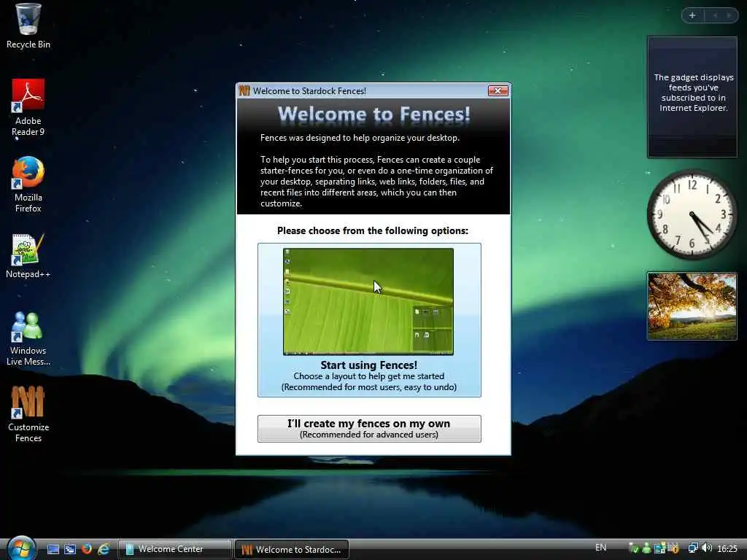Select the Adobe Reader 9 desktop shortcut
The image size is (747, 560).
(x=28, y=108)
